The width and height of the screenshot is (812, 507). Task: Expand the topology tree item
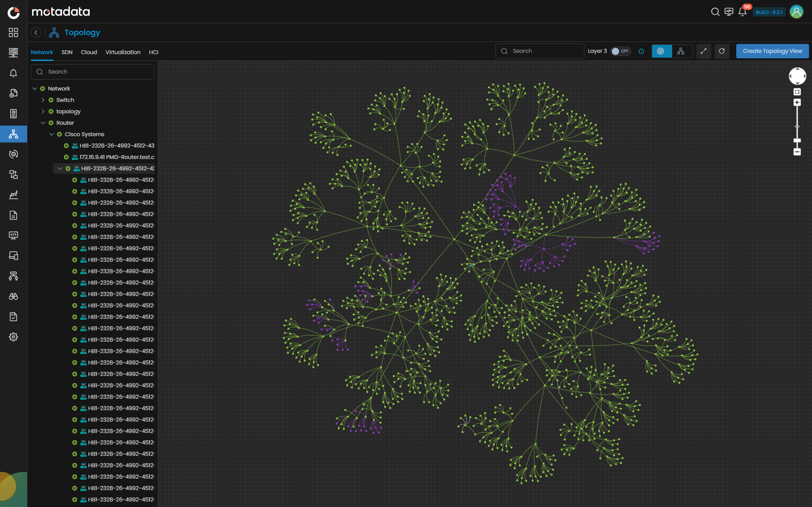[x=43, y=111]
